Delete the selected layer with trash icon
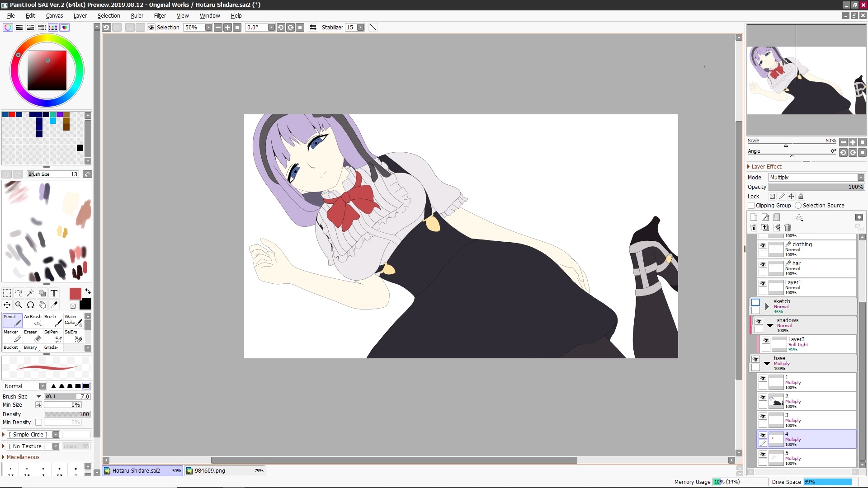This screenshot has height=488, width=868. (788, 228)
